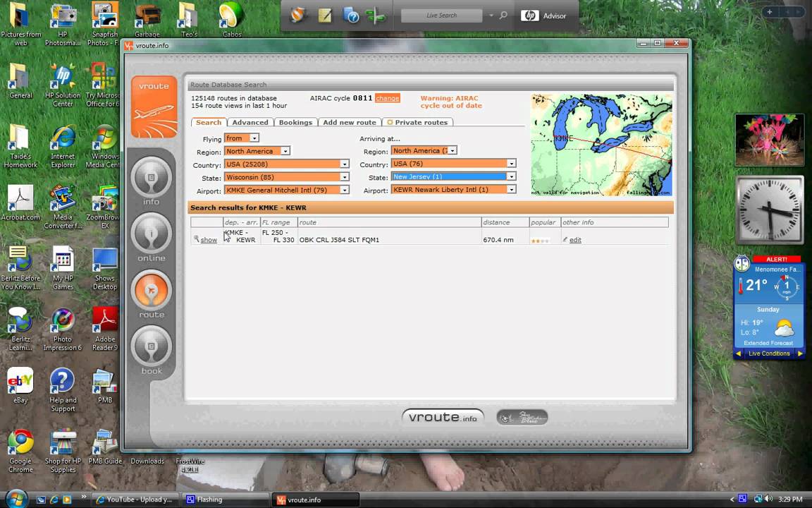Click Extended Forecast in weather gadget
The height and width of the screenshot is (508, 812).
[768, 343]
